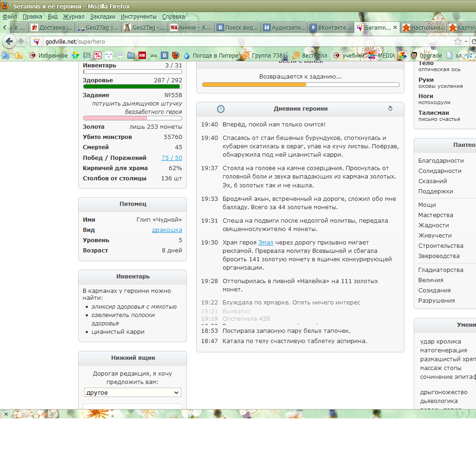Select the Мастерства pantheon entry
The width and height of the screenshot is (476, 476).
tap(435, 215)
